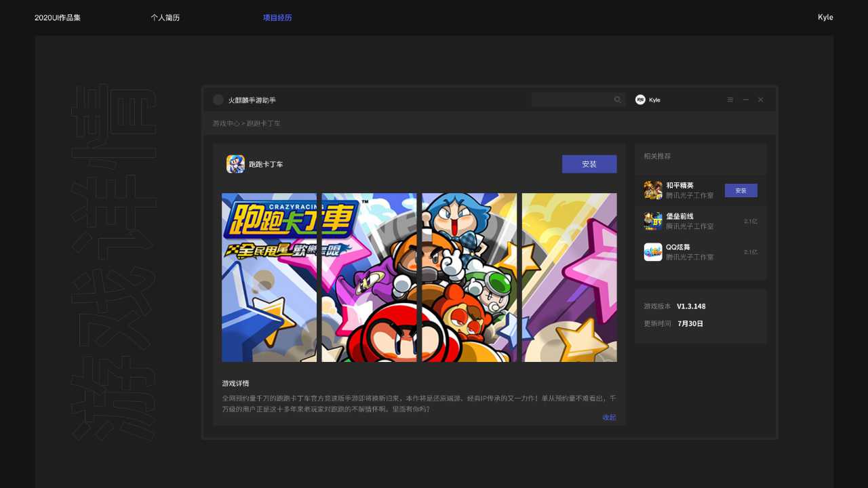The width and height of the screenshot is (868, 488).
Task: Click the 堡垒前线 game icon
Action: pos(653,221)
